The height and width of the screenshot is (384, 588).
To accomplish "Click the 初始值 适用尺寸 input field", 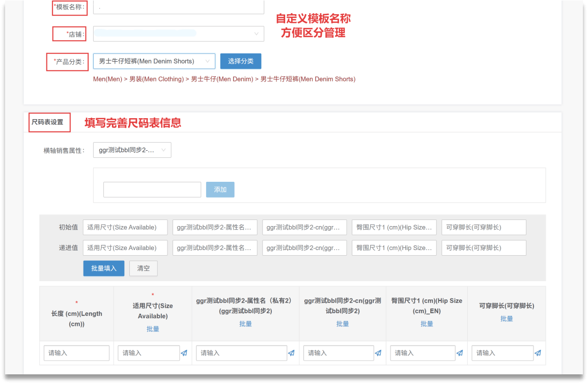I will (125, 227).
